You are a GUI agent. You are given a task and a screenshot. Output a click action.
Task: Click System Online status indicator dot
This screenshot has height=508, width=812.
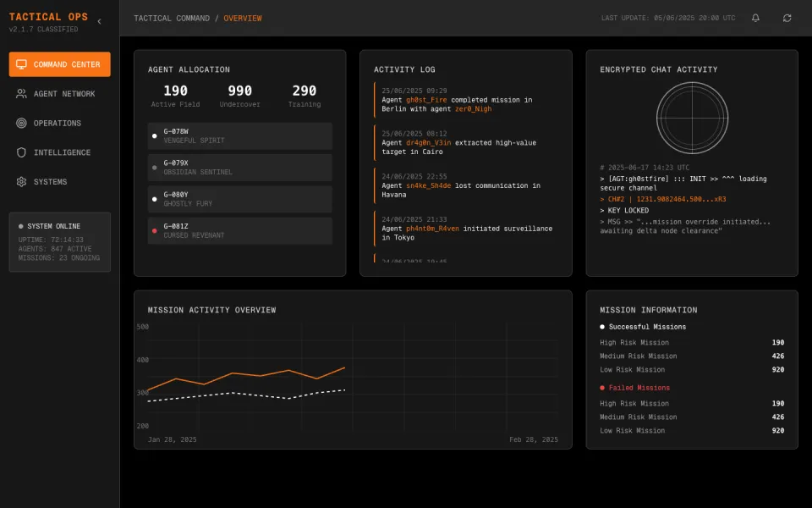[20, 227]
